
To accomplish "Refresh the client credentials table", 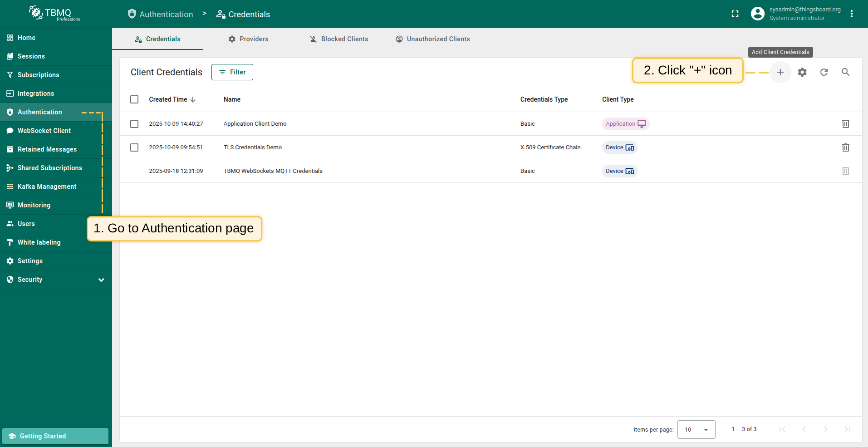I will pyautogui.click(x=824, y=72).
